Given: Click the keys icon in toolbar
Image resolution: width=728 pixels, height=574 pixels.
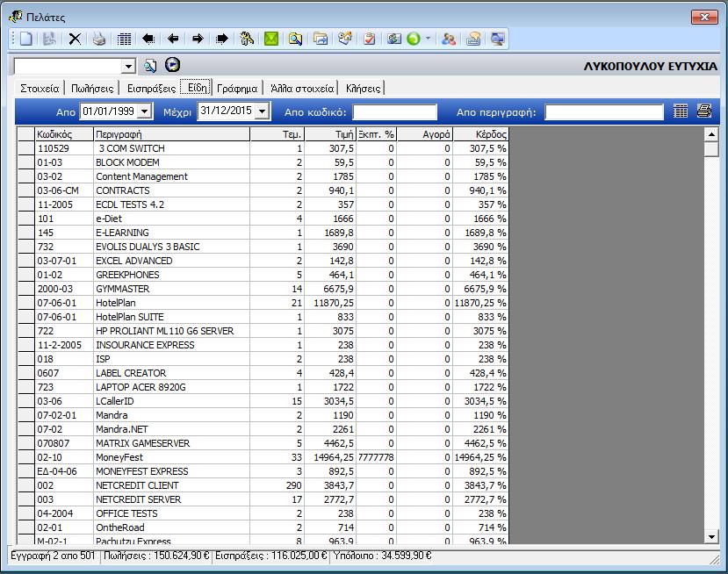Looking at the screenshot, I should coord(247,39).
